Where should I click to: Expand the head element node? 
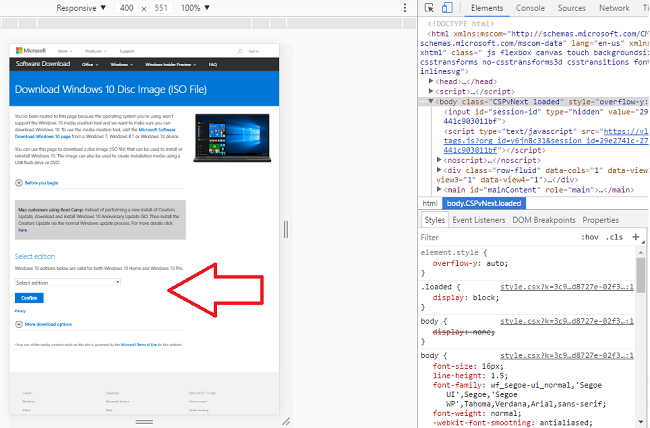431,81
